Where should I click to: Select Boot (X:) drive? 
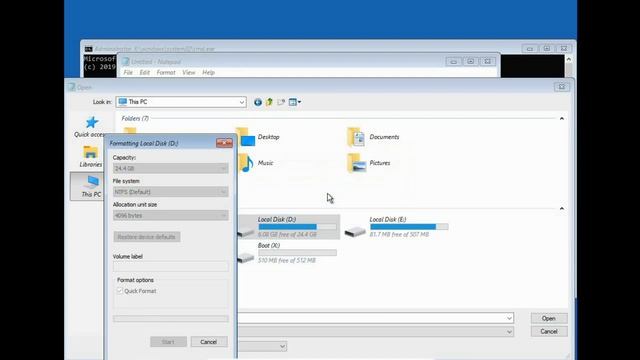(x=287, y=253)
